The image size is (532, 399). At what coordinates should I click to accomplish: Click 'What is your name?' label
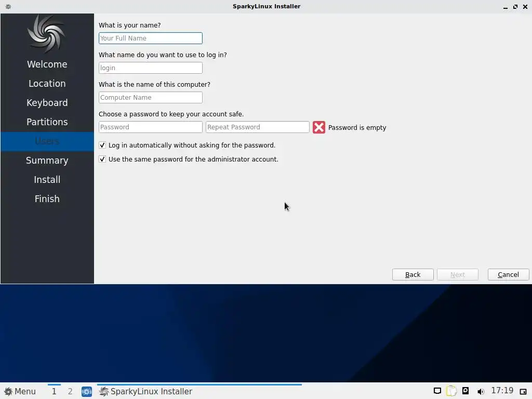(129, 25)
